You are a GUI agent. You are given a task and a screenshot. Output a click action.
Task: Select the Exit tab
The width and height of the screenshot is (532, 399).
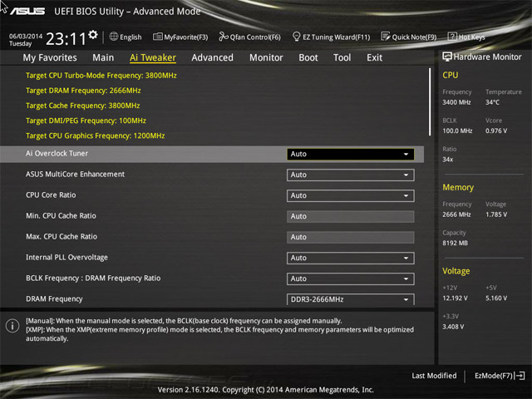click(374, 57)
